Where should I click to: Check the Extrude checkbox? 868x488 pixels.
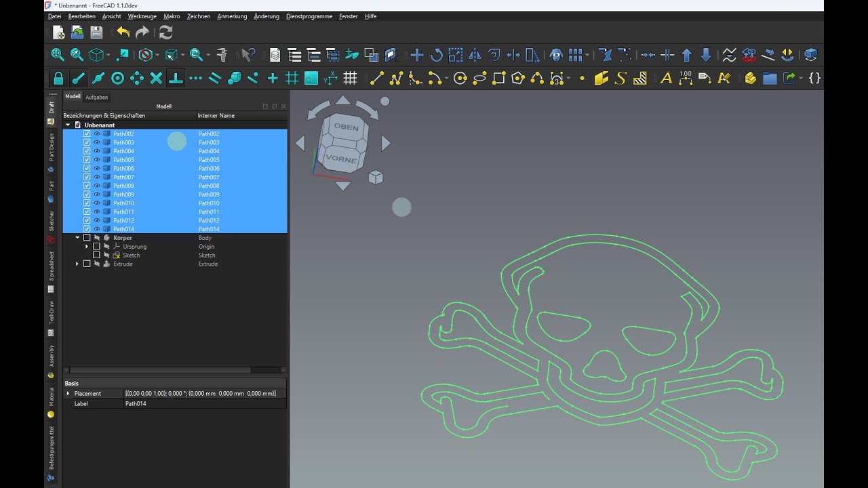[87, 264]
